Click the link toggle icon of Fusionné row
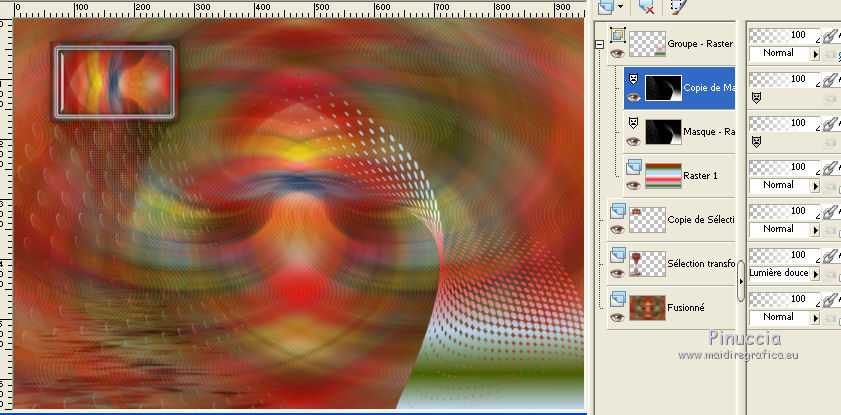Image resolution: width=841 pixels, height=415 pixels. [831, 299]
